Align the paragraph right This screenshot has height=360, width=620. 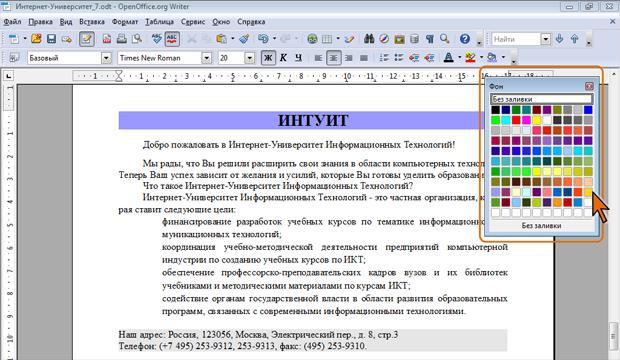tap(349, 58)
